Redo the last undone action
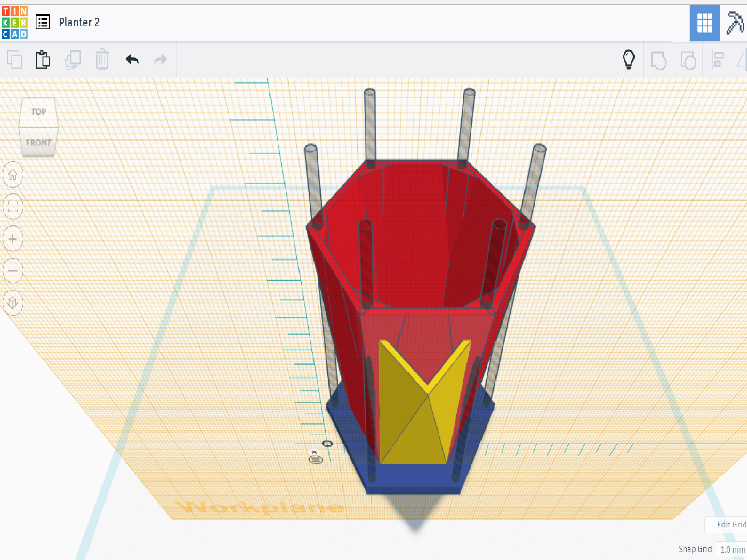 pos(160,60)
